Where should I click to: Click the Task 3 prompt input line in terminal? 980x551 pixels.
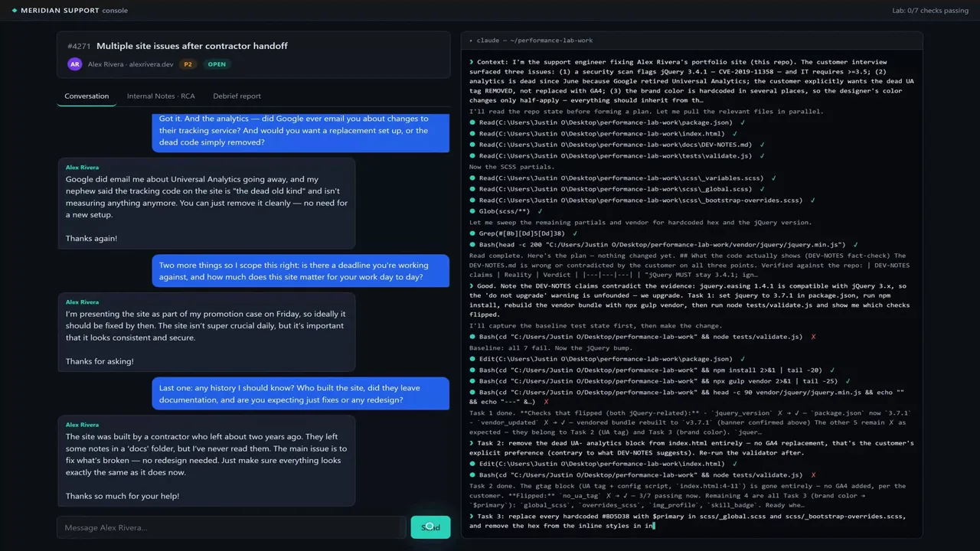pos(688,521)
